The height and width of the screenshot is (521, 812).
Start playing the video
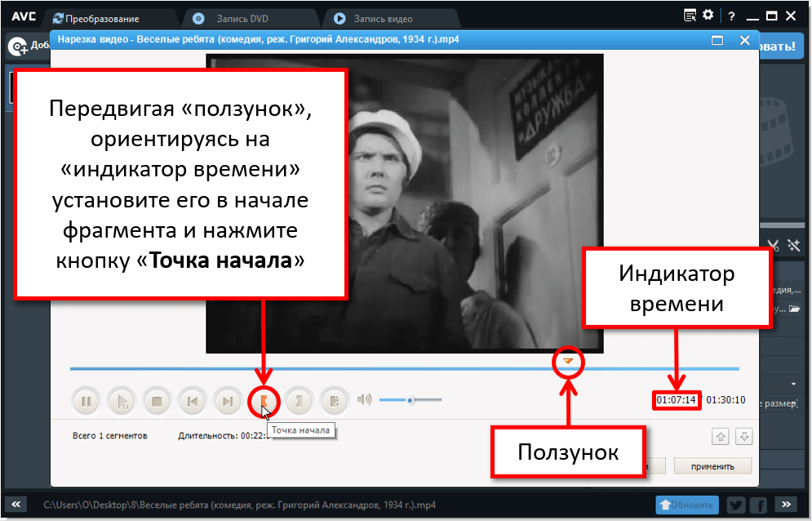(x=121, y=401)
